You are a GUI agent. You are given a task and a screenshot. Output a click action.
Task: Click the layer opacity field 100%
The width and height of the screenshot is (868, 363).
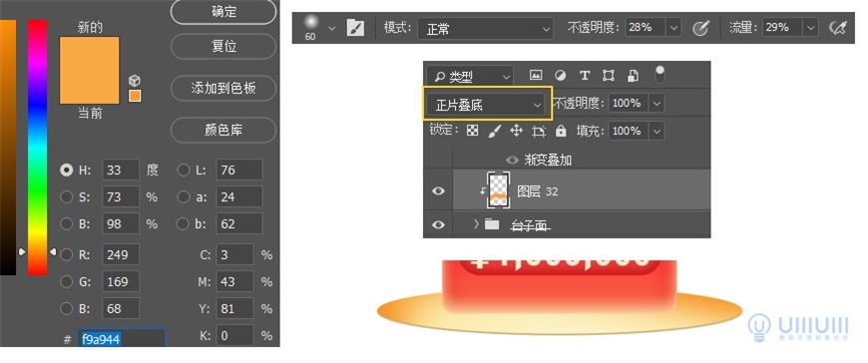pos(629,103)
